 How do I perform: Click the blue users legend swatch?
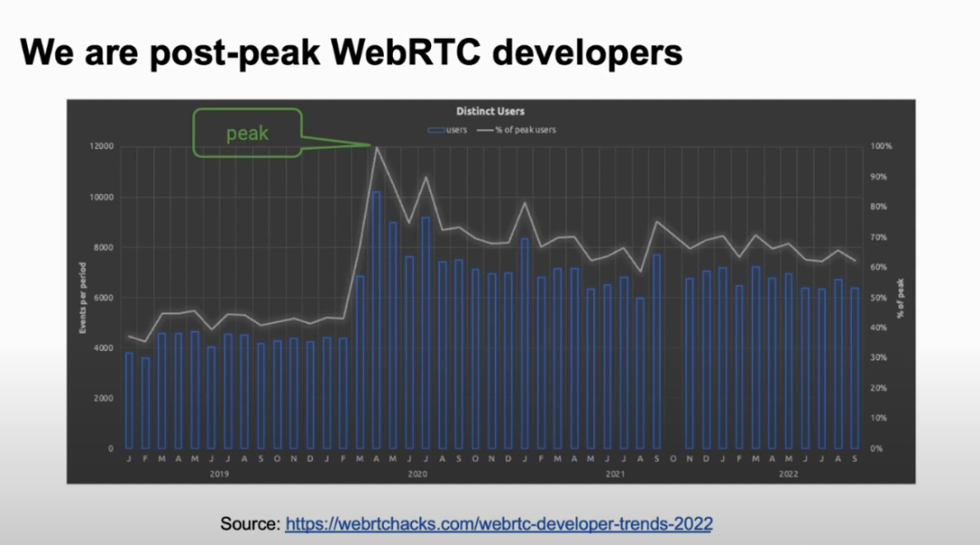[436, 130]
